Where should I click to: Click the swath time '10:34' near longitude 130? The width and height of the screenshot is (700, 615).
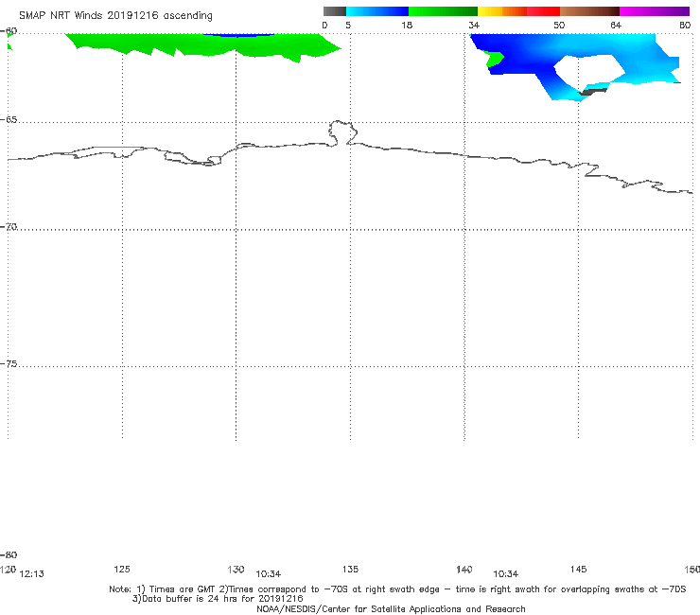point(269,574)
